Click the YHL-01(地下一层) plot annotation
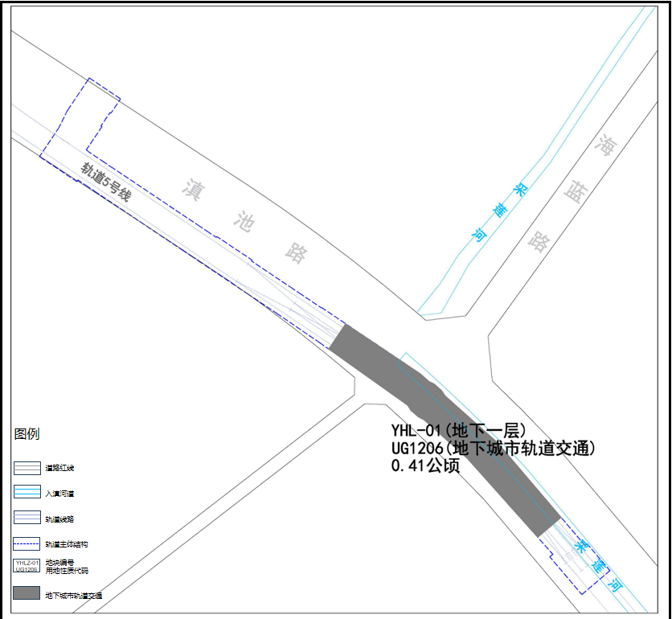This screenshot has width=672, height=619. tap(458, 430)
